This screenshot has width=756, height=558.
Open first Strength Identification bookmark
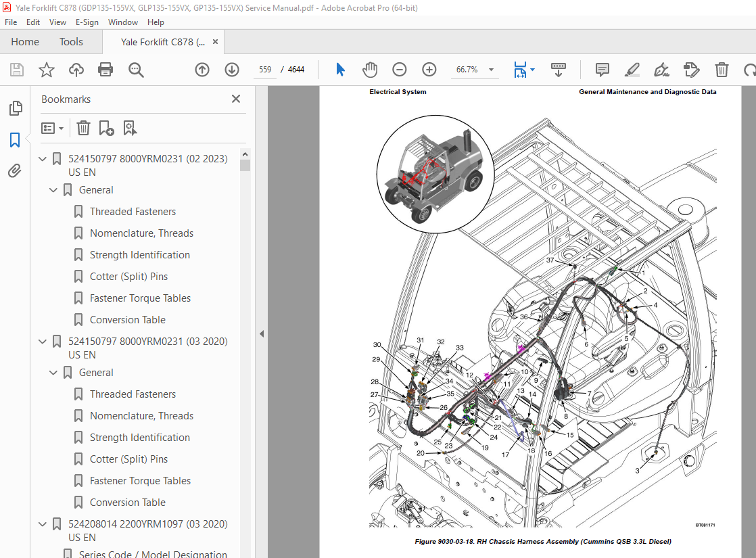pos(140,255)
